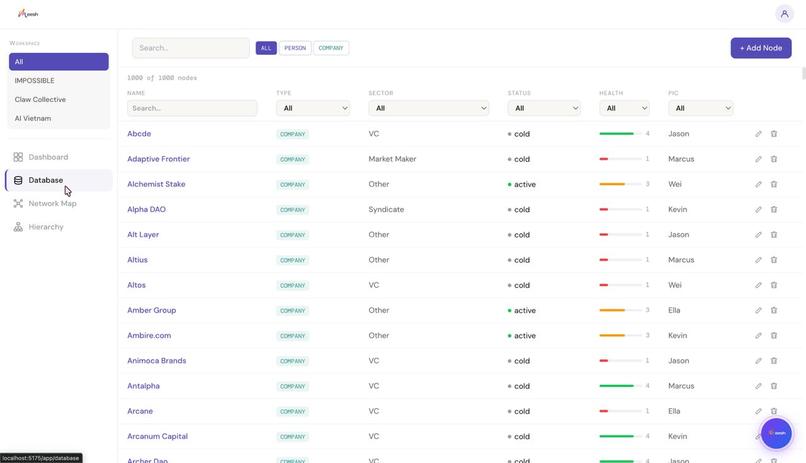The width and height of the screenshot is (806, 463).
Task: Delete the Amber Group row
Action: [x=774, y=310]
